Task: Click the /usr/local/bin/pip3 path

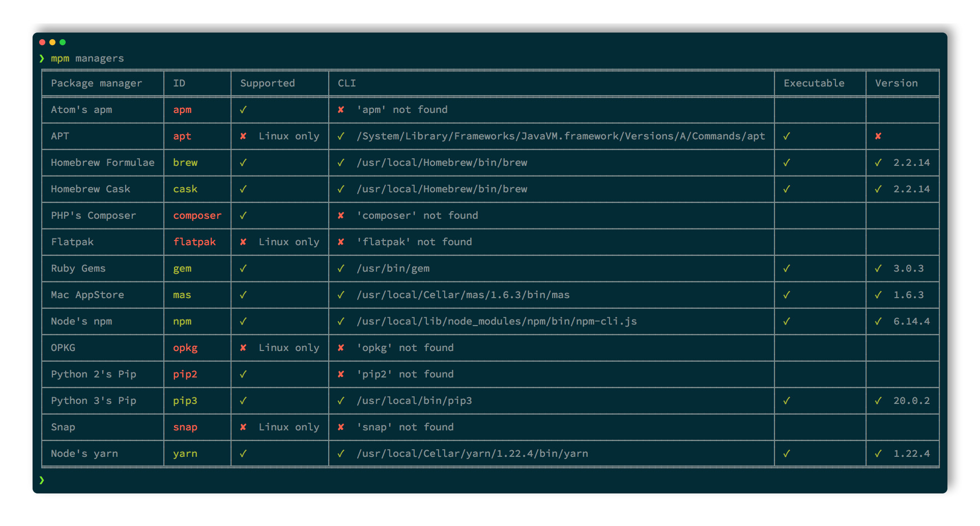Action: point(414,401)
